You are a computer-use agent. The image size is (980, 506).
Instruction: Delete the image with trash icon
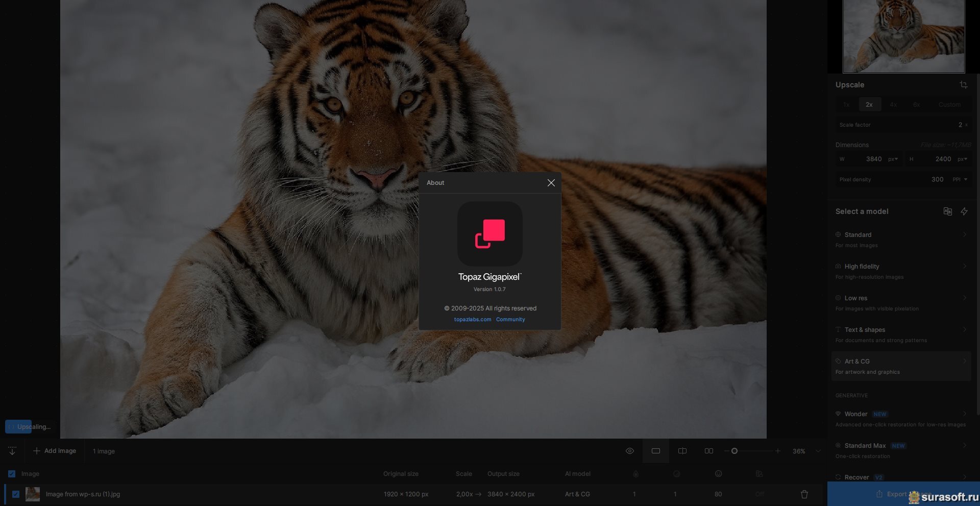pos(804,494)
